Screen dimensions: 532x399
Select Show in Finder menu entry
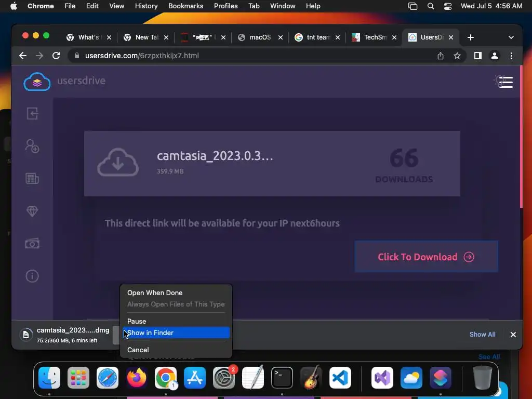click(176, 332)
